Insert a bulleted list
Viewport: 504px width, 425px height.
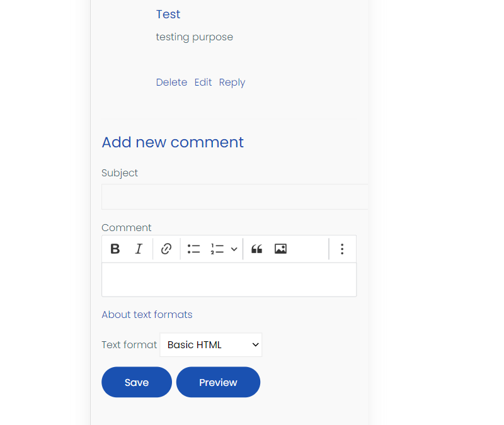point(193,249)
